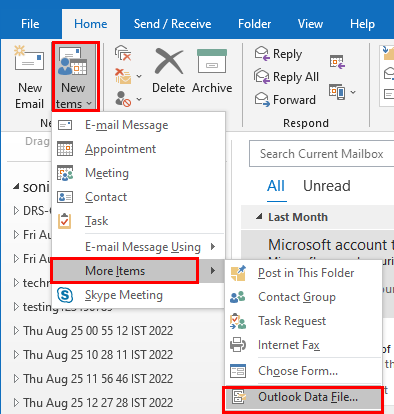This screenshot has width=394, height=414.
Task: Click the Ignore conversation icon
Action: pos(123,53)
